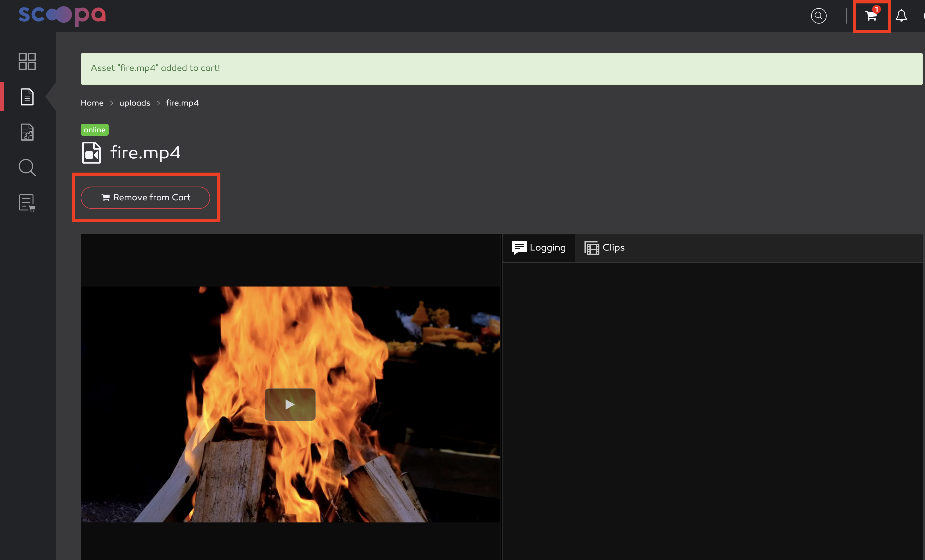Play the fire video
The width and height of the screenshot is (925, 560).
coord(290,404)
